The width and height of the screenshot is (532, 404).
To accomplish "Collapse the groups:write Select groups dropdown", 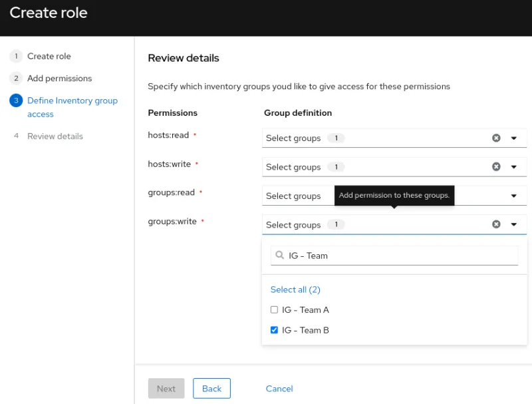I will [x=513, y=224].
